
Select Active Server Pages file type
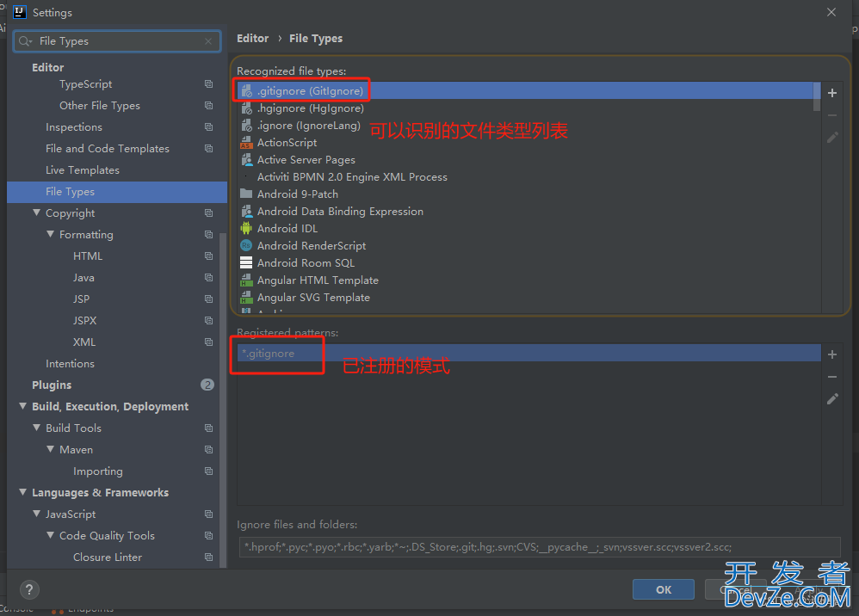click(526, 160)
